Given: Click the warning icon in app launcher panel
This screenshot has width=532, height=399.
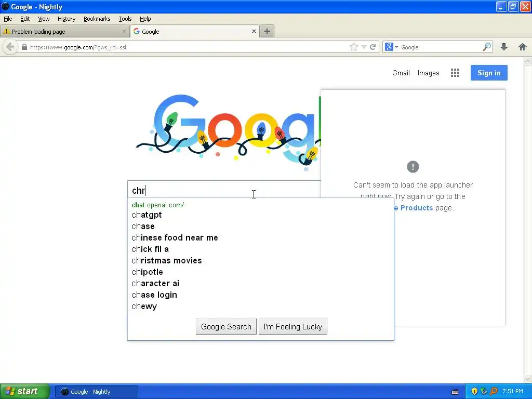Looking at the screenshot, I should click(413, 167).
